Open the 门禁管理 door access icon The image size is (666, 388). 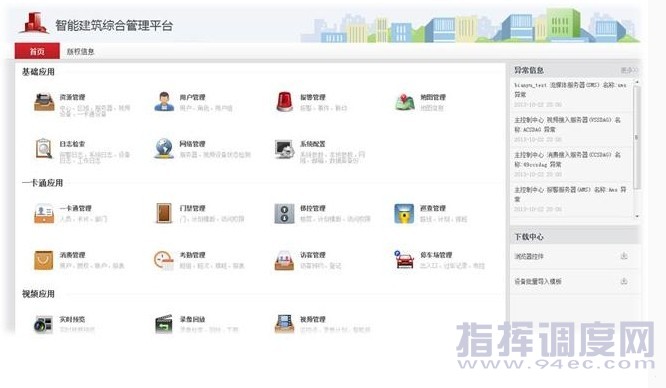(x=164, y=213)
